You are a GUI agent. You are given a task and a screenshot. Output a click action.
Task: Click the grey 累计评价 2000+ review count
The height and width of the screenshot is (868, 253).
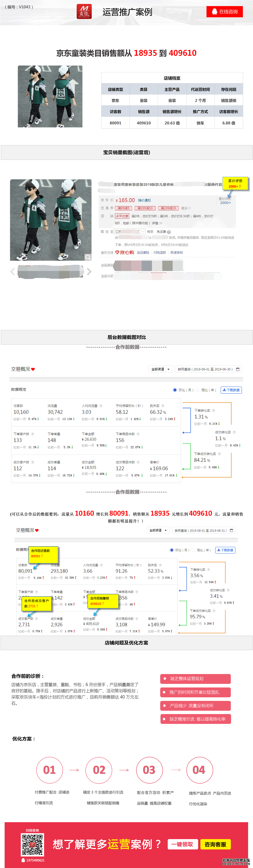pos(225,201)
